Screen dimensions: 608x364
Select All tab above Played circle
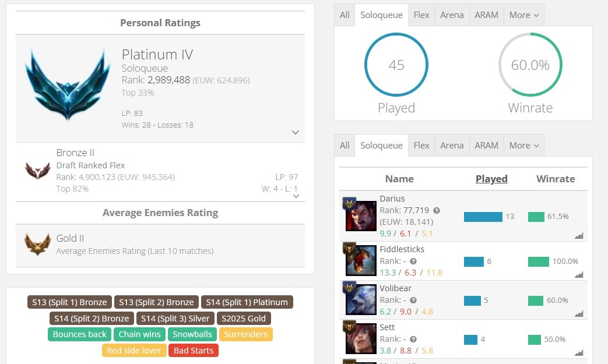[x=345, y=15]
